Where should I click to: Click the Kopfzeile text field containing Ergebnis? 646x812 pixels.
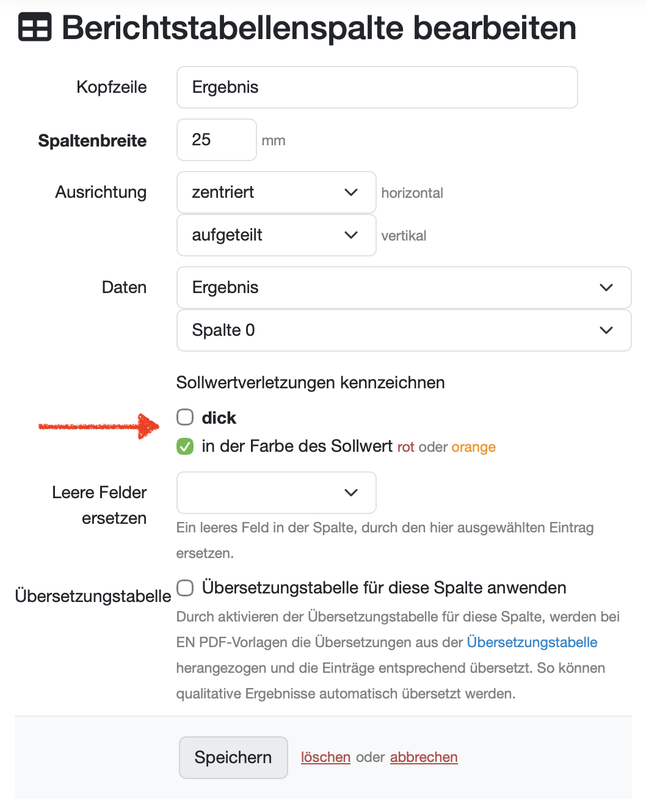(377, 87)
